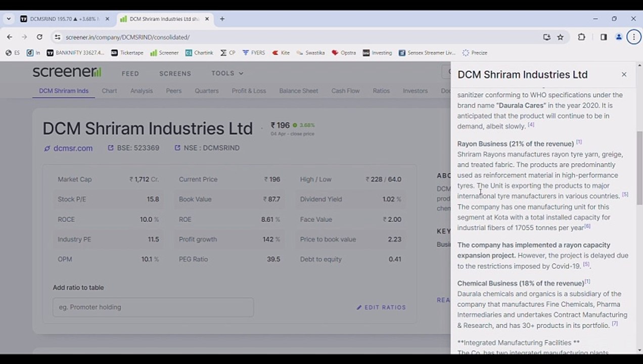Close the DCM Shriram Industries tab
The image size is (643, 364).
208,19
